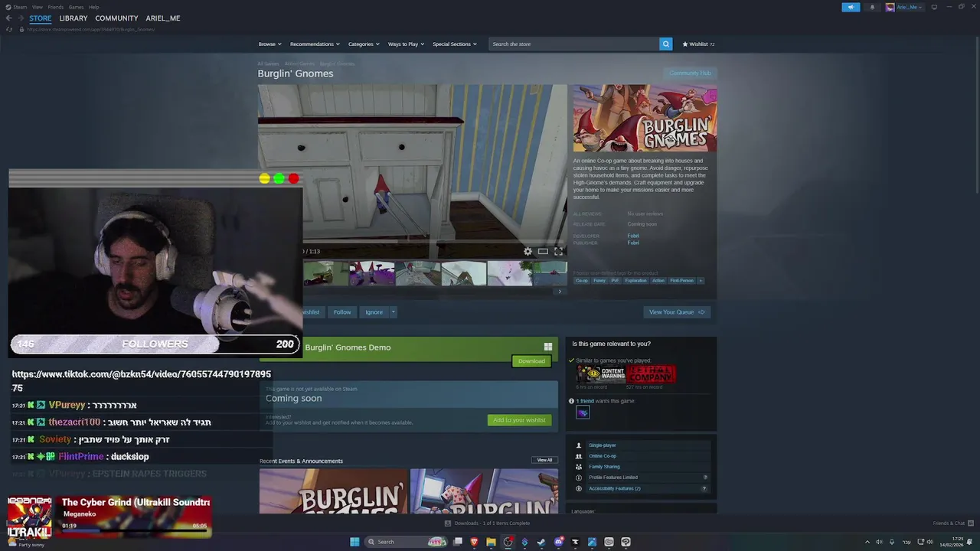The image size is (980, 551).
Task: Open the Help menu
Action: coord(93,7)
